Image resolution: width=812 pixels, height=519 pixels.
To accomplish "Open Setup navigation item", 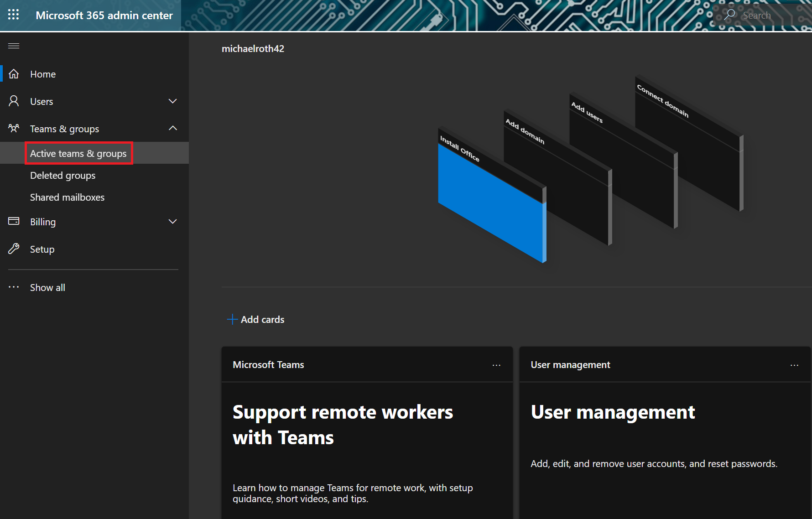I will click(94, 249).
